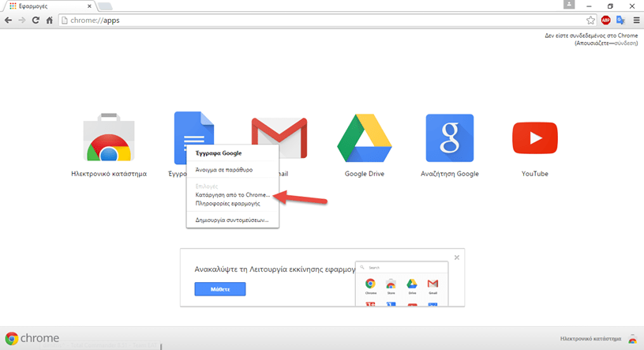Viewport: 644px width, 350px height.
Task: Click the launcher preview thumbnail image
Action: tap(402, 284)
